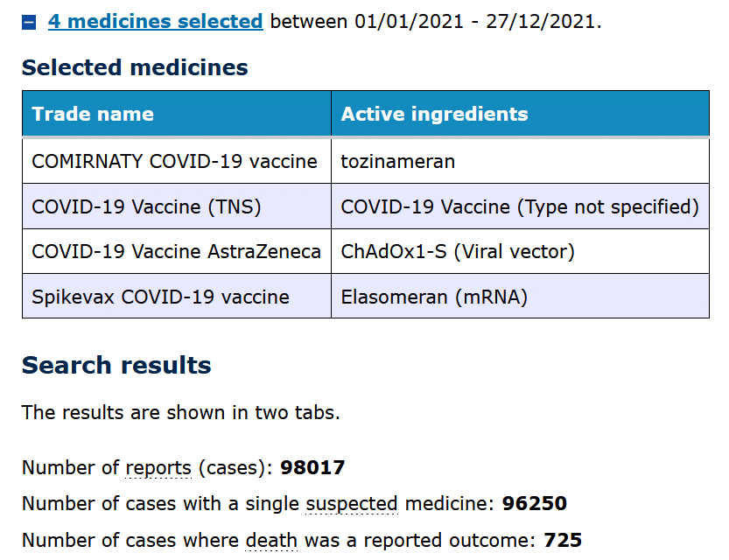The width and height of the screenshot is (729, 560).
Task: Click the report count 98017
Action: tap(312, 467)
